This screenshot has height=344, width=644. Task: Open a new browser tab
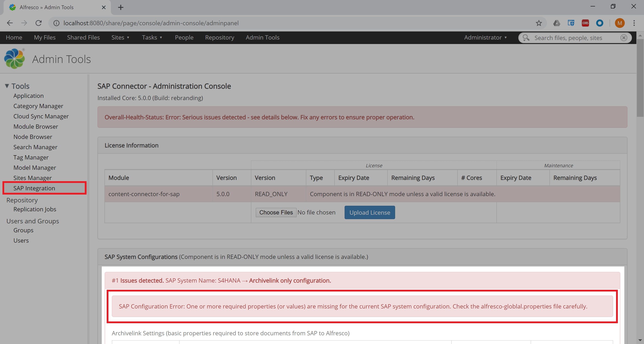(x=121, y=7)
